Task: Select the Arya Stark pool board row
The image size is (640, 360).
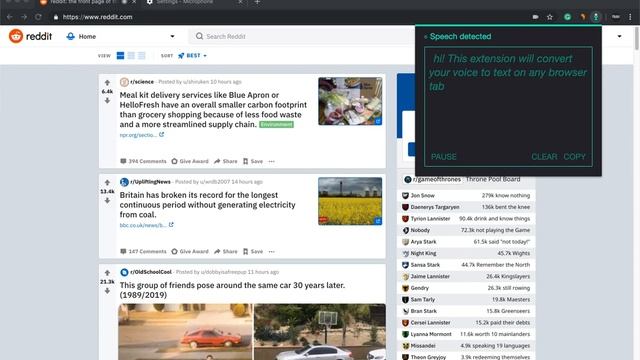Action: coord(466,242)
